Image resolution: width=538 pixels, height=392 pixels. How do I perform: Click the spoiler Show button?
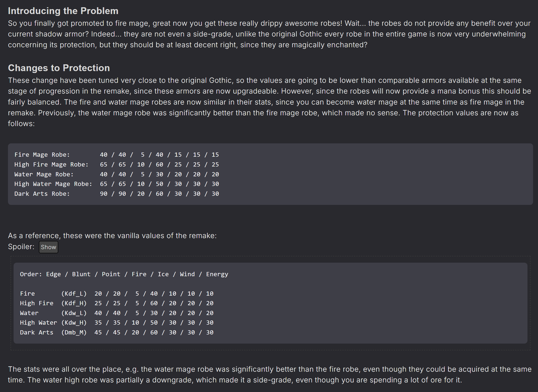tap(48, 247)
